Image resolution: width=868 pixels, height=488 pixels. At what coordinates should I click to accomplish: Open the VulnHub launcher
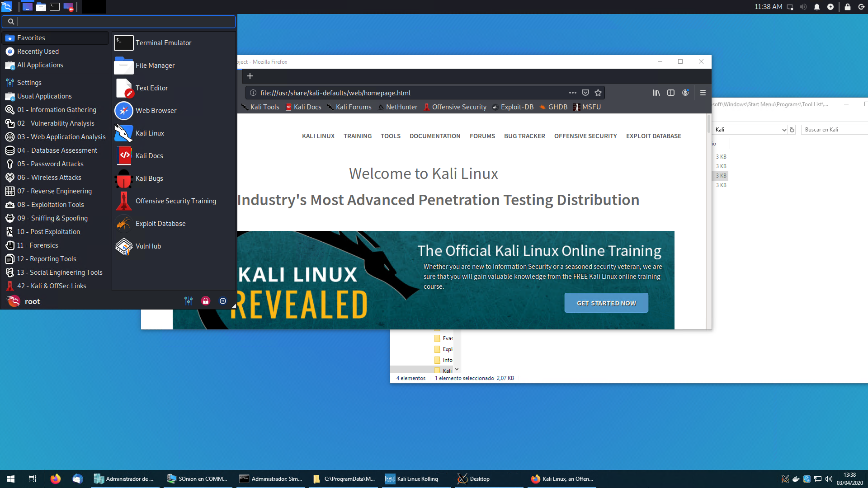coord(148,246)
